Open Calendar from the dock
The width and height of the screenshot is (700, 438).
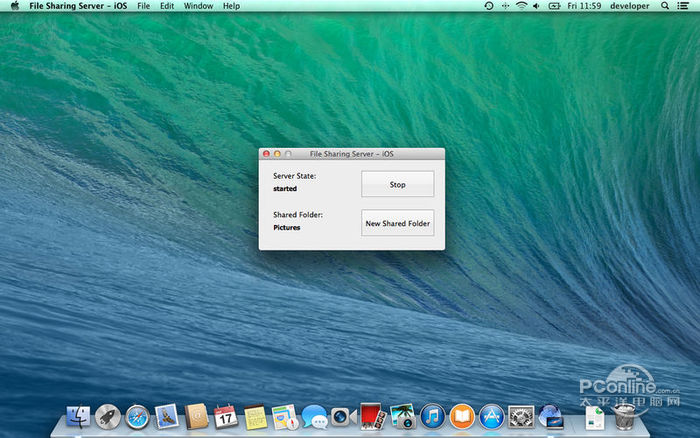click(x=226, y=416)
